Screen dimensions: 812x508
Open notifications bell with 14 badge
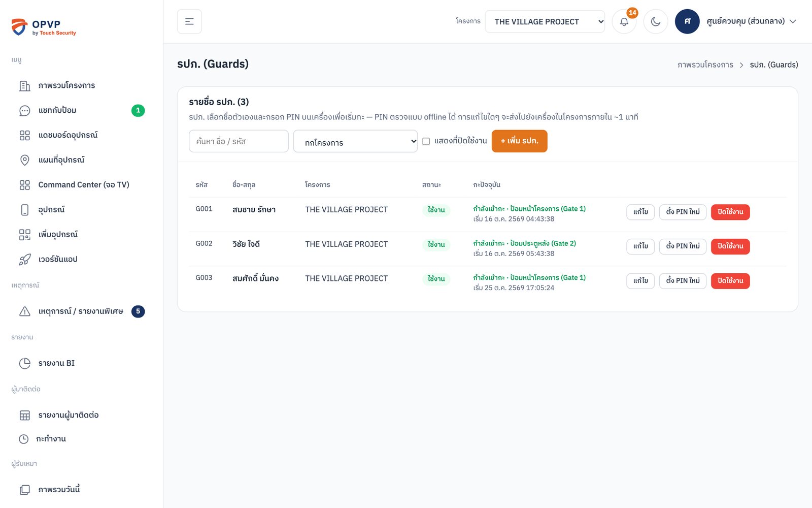click(x=624, y=21)
